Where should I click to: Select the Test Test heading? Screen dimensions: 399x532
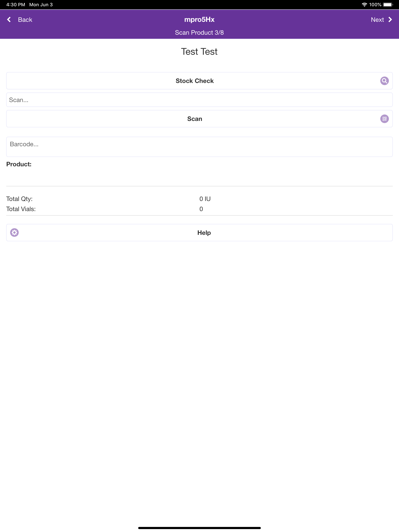[x=199, y=51]
